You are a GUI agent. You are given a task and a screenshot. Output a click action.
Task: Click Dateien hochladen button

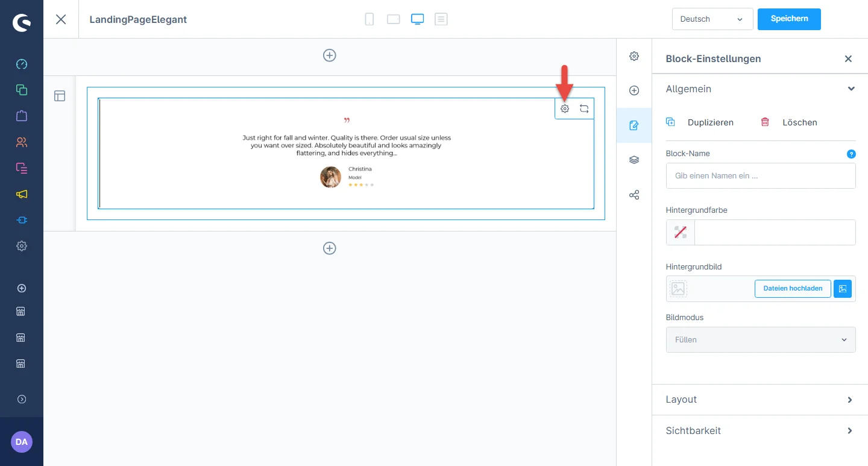click(x=793, y=289)
